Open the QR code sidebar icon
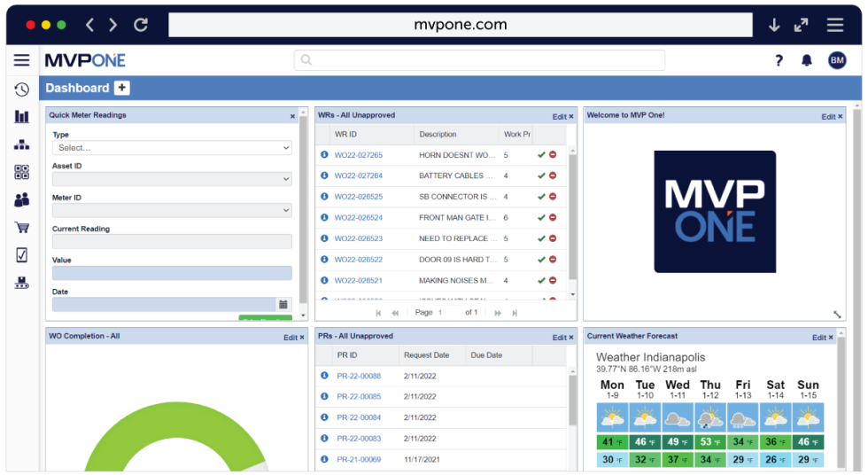The height and width of the screenshot is (475, 868). [22, 172]
